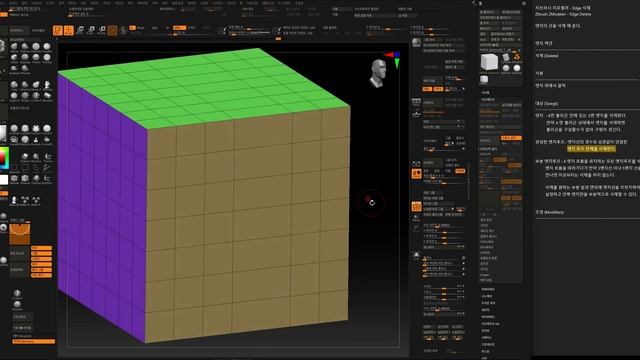This screenshot has height=360, width=640.
Task: Click the white color swatch under picker
Action: click(x=4, y=180)
